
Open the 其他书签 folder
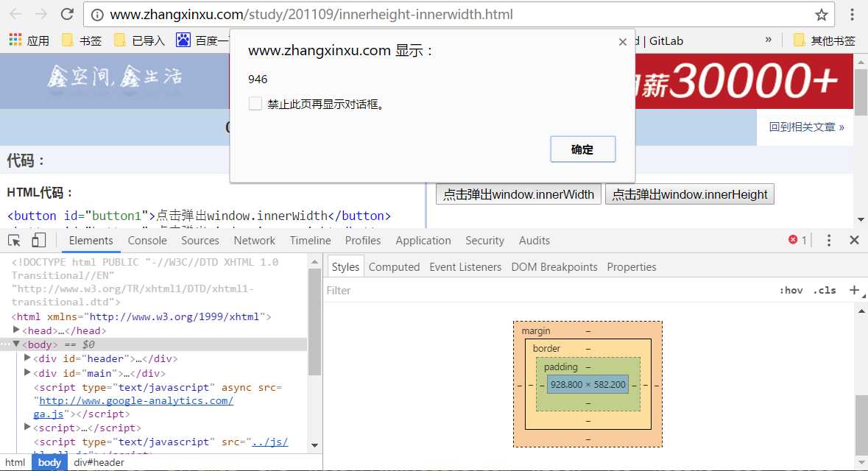tap(825, 40)
